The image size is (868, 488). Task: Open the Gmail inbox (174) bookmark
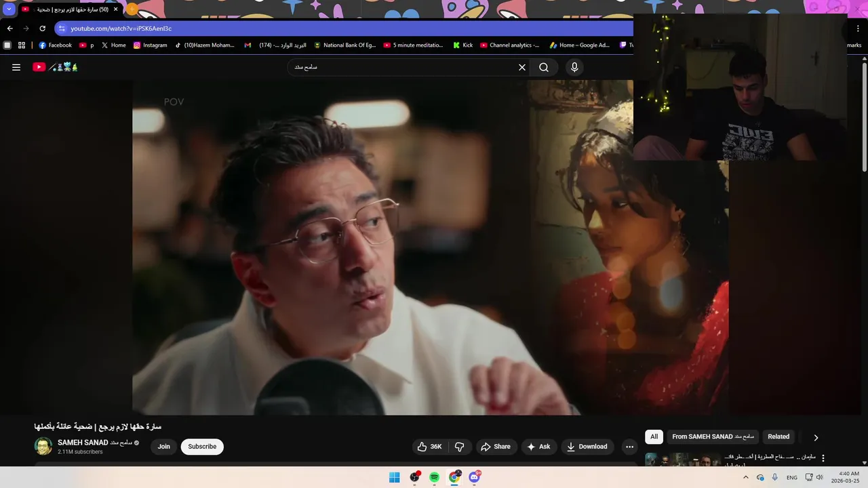tap(275, 45)
